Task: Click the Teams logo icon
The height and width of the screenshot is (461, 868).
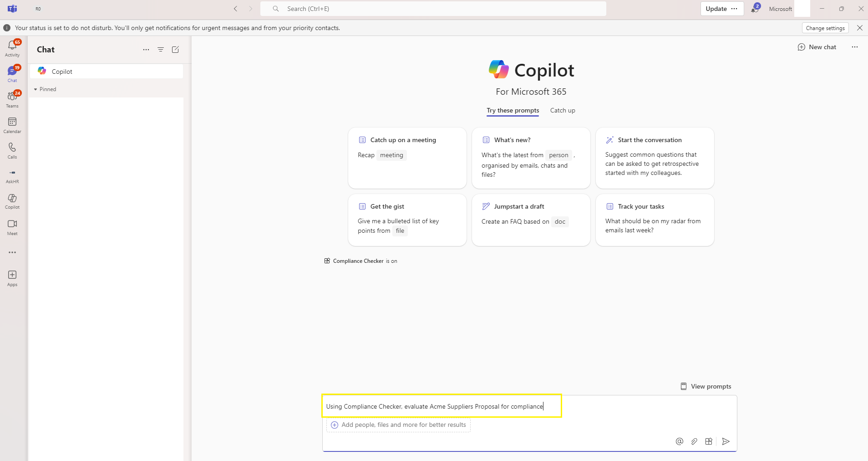Action: (12, 9)
